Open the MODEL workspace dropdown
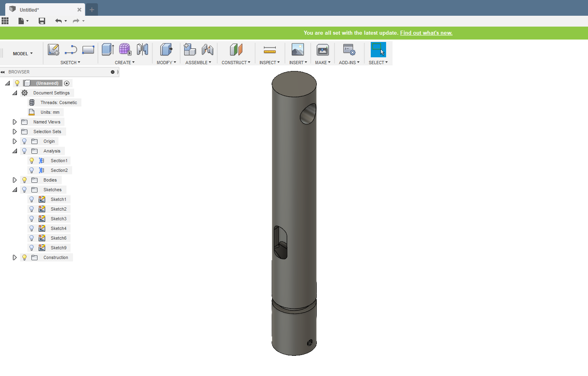This screenshot has width=588, height=376. (x=22, y=53)
